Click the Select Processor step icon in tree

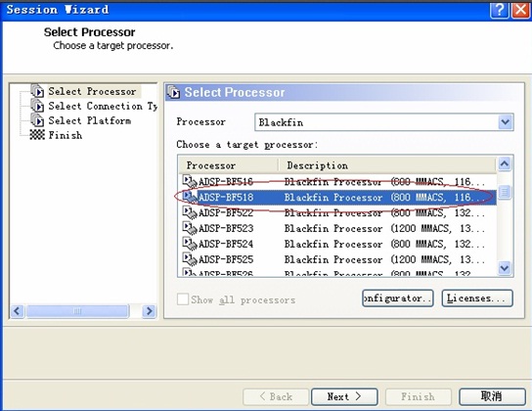(37, 91)
